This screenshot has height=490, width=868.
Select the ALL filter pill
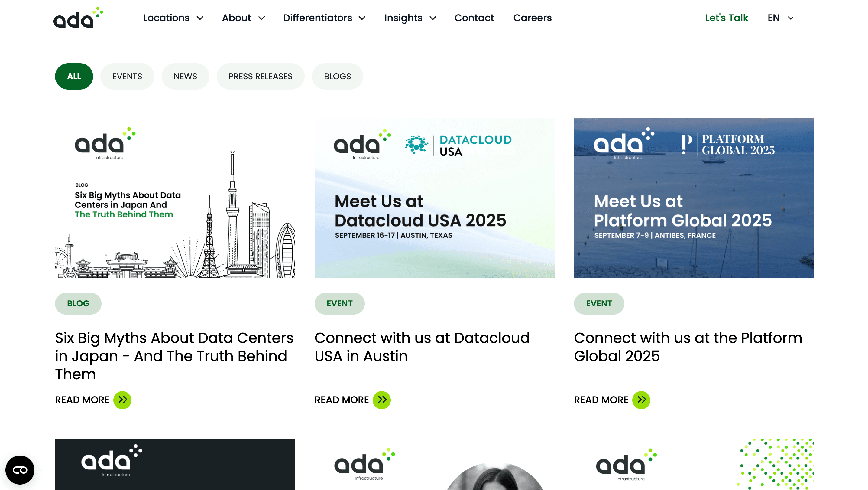[74, 76]
